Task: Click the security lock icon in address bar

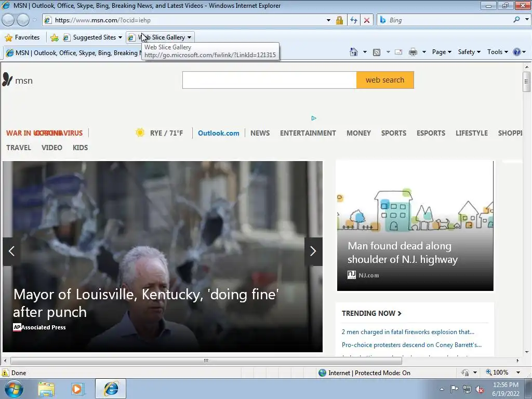Action: click(x=339, y=20)
